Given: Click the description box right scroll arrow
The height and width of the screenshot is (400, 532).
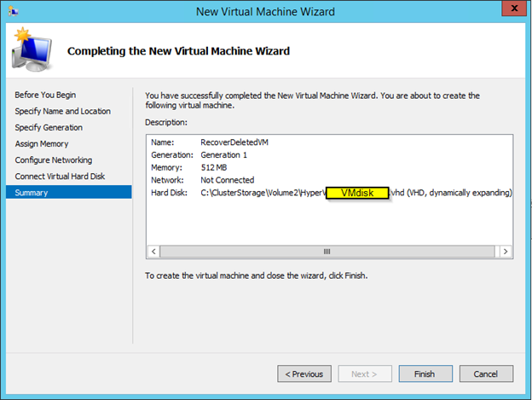Looking at the screenshot, I should tap(506, 252).
